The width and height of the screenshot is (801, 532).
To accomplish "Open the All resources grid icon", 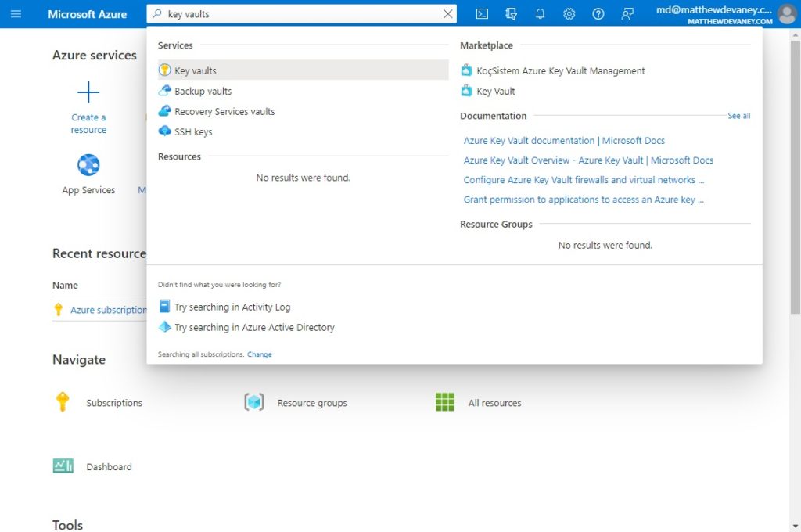I will [x=445, y=401].
